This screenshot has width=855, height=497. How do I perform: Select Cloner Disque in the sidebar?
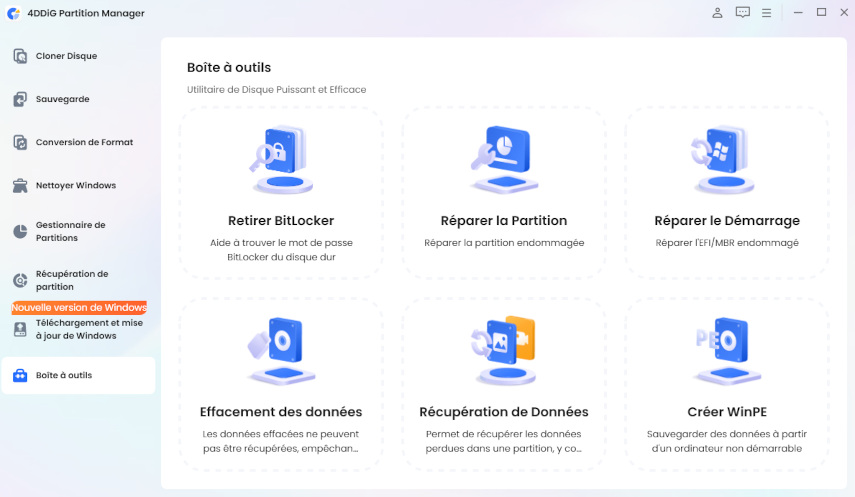(x=79, y=56)
